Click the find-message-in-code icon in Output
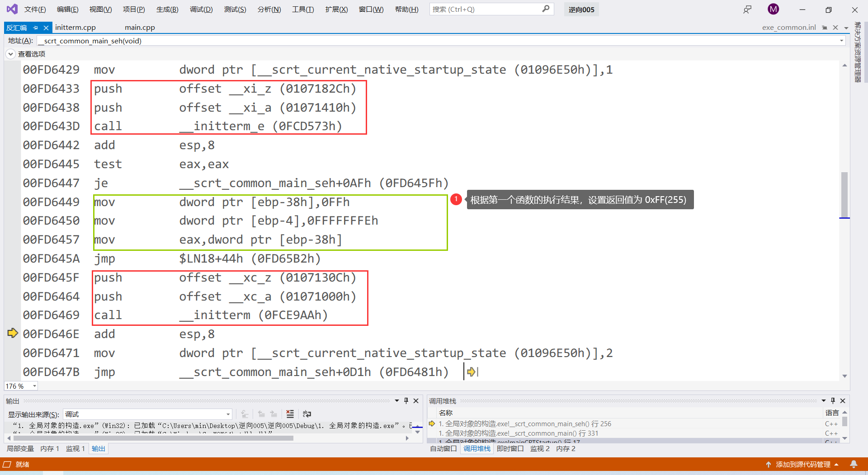This screenshot has width=868, height=475. point(245,414)
